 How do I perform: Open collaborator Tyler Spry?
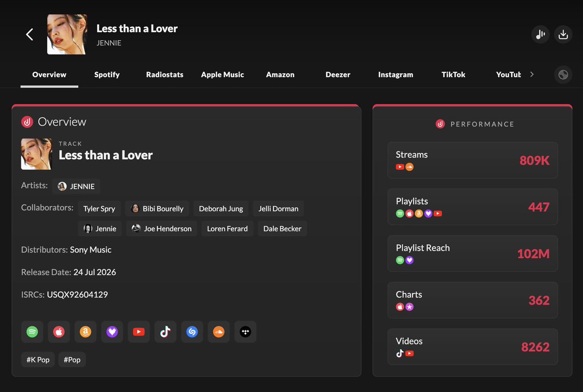(x=99, y=208)
